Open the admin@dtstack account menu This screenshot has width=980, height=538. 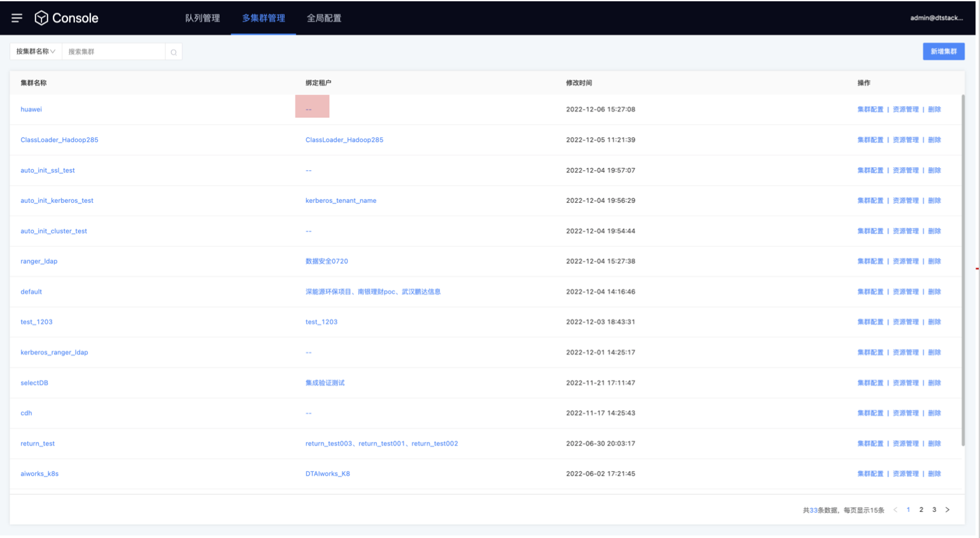(x=936, y=18)
